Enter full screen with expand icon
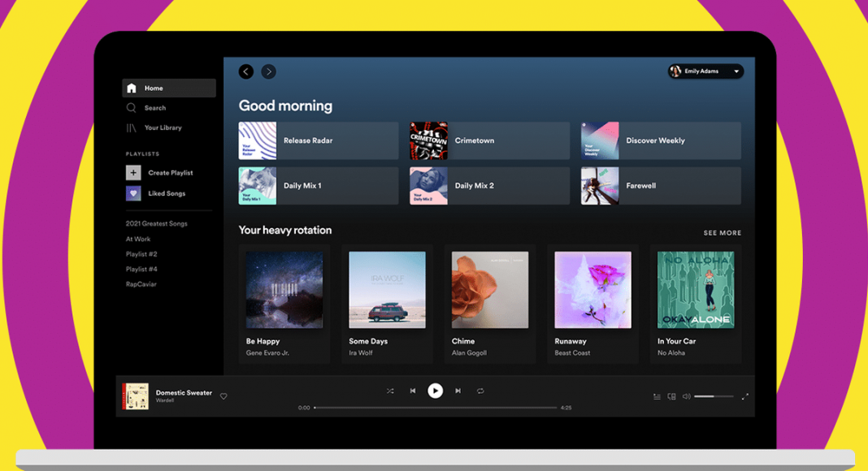 click(745, 396)
